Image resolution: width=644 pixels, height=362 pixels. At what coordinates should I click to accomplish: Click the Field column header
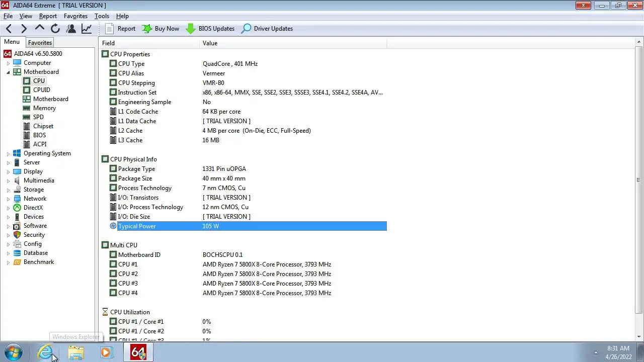coord(149,43)
